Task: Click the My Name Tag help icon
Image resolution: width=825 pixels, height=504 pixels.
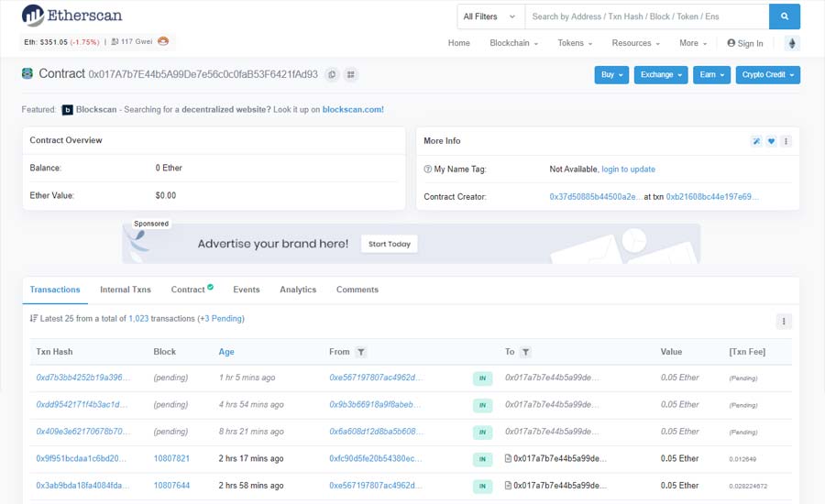Action: tap(427, 170)
